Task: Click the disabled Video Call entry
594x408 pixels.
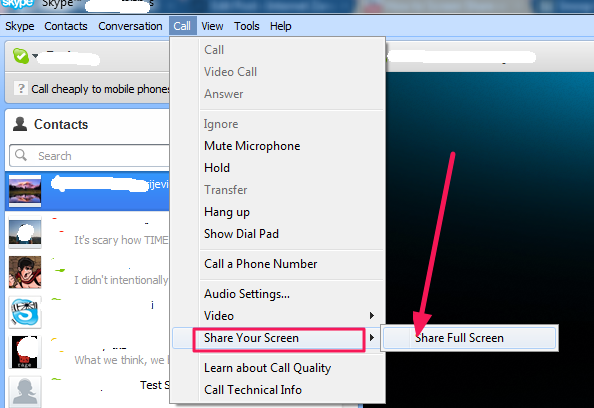Action: coord(230,72)
